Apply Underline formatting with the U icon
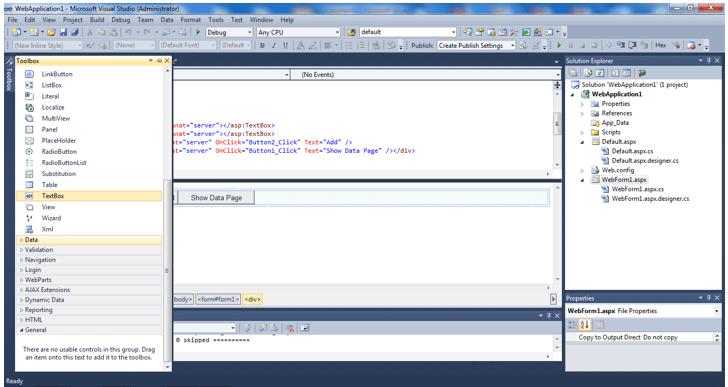 [x=286, y=45]
